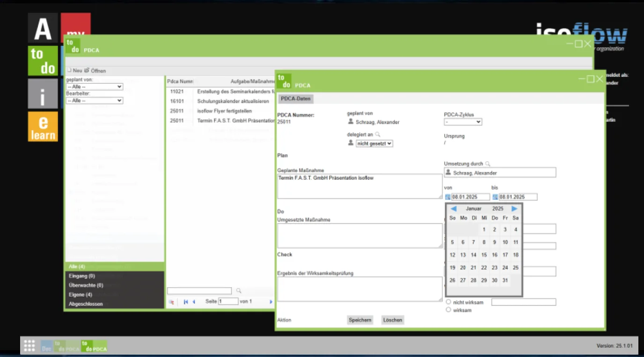The width and height of the screenshot is (644, 357).
Task: Open the 'delegiert an' nicht gesetzt dropdown
Action: 374,143
